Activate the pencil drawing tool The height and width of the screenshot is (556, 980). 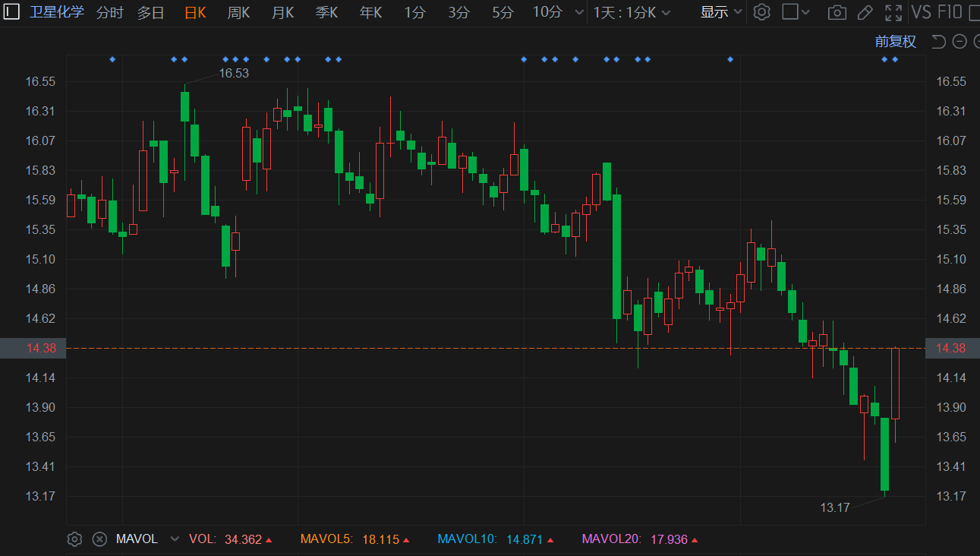[x=865, y=12]
